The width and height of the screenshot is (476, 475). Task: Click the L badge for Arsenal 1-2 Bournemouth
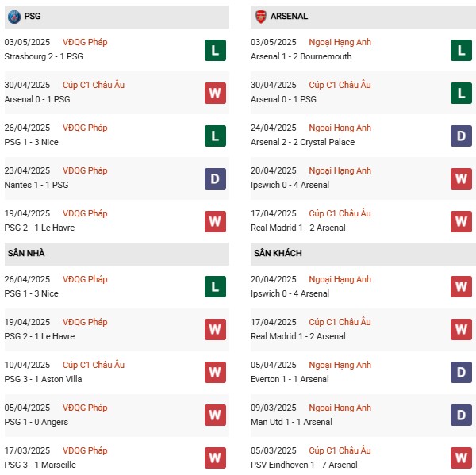click(x=462, y=51)
